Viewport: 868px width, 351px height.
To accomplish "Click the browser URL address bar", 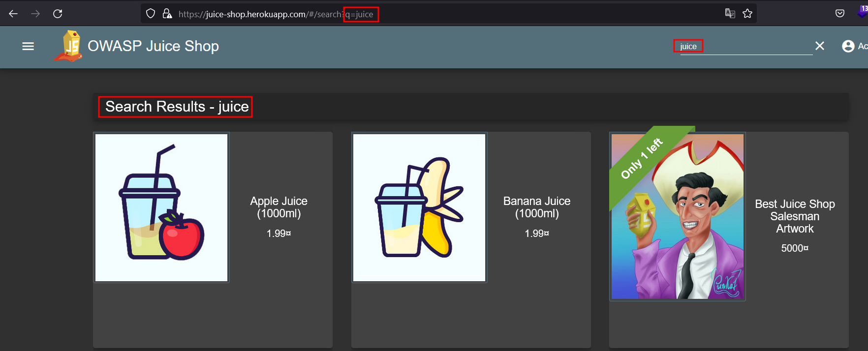I will 449,14.
